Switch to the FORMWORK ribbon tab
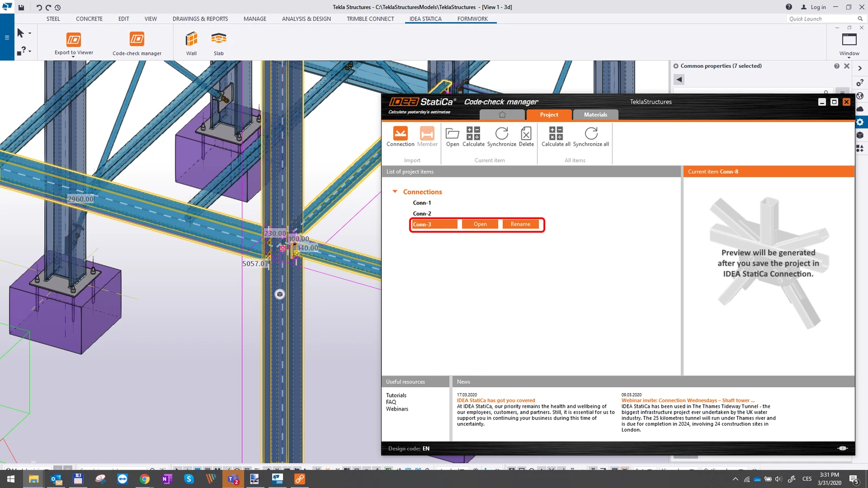 pyautogui.click(x=473, y=19)
